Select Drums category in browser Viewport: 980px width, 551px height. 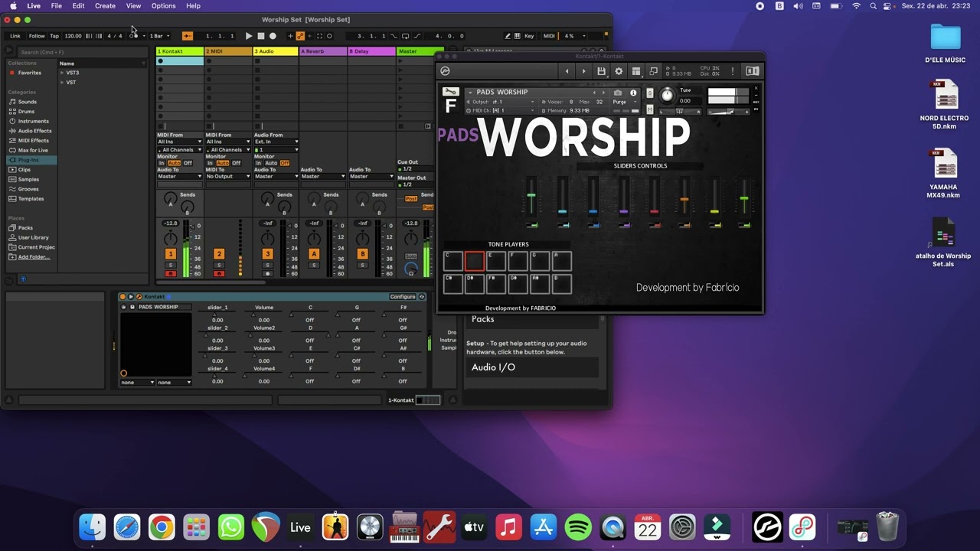(26, 112)
